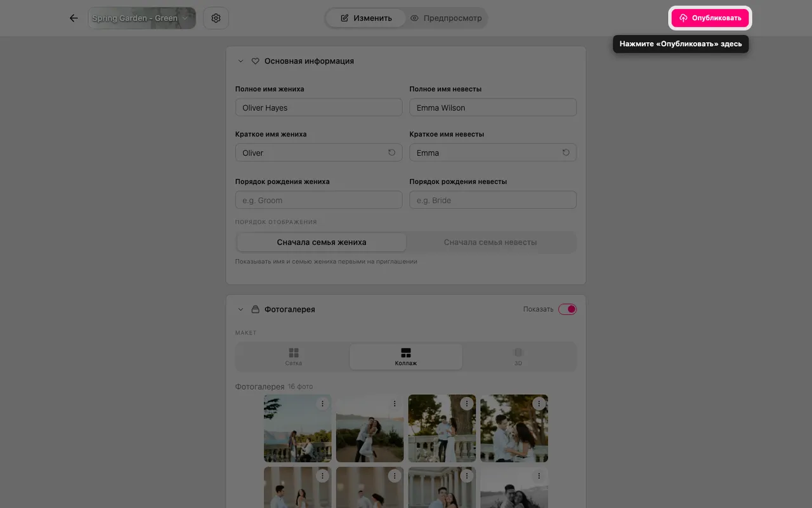
Task: Choose the 3D gallery layout
Action: coord(518,357)
